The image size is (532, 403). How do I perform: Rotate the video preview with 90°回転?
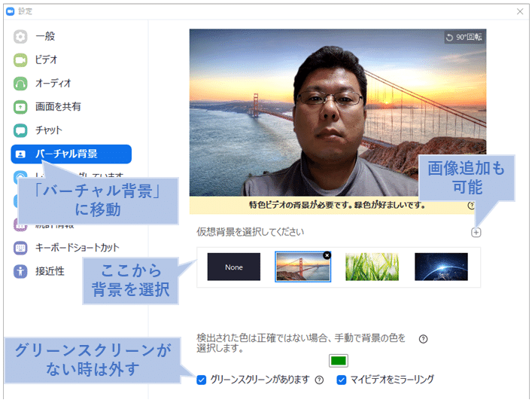(x=464, y=37)
